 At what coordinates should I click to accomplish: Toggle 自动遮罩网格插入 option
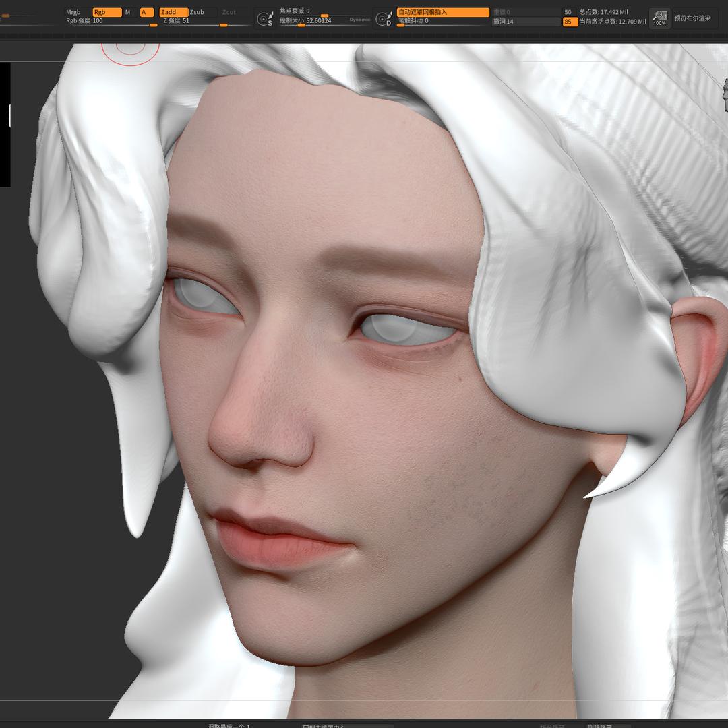442,12
